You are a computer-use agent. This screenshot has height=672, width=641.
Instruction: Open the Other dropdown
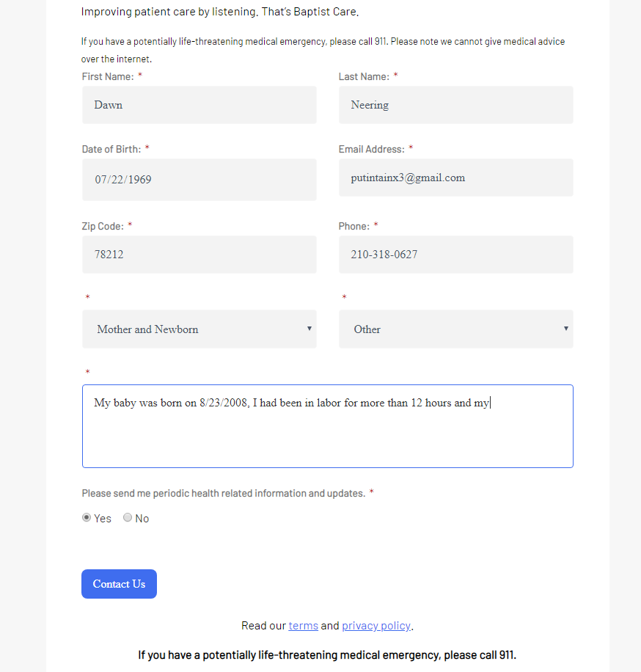tap(456, 329)
